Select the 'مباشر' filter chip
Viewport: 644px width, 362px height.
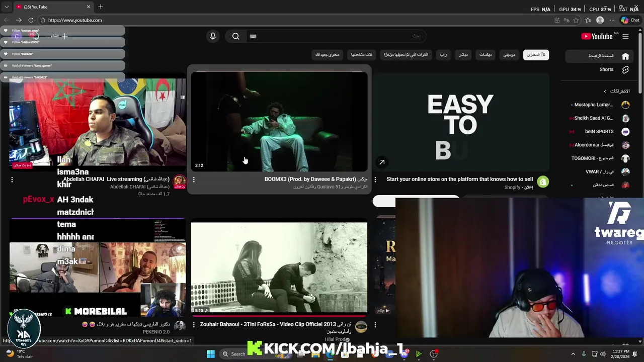(463, 55)
